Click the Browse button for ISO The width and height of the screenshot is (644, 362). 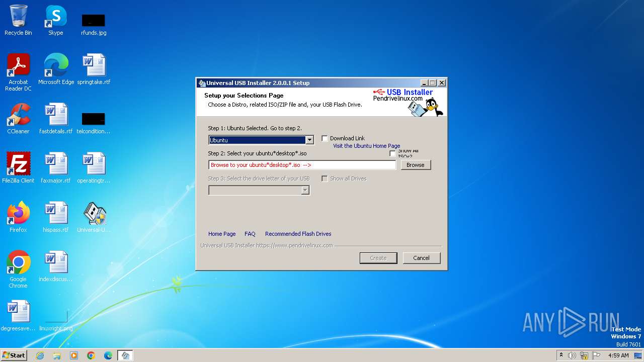tap(416, 165)
